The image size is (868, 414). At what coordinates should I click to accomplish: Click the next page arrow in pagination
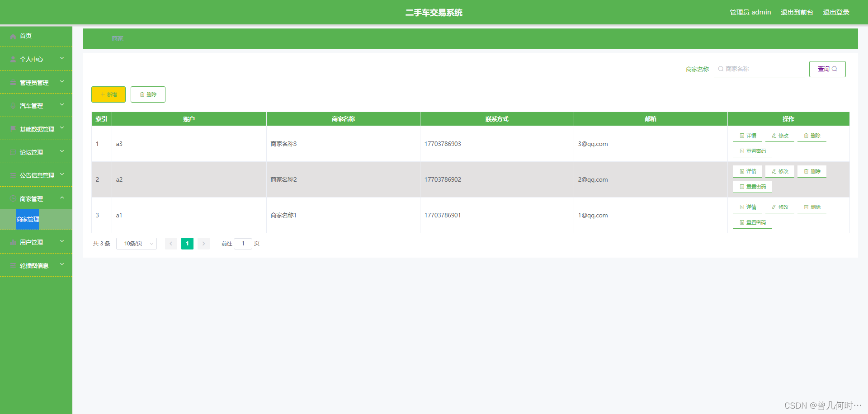[x=203, y=244]
